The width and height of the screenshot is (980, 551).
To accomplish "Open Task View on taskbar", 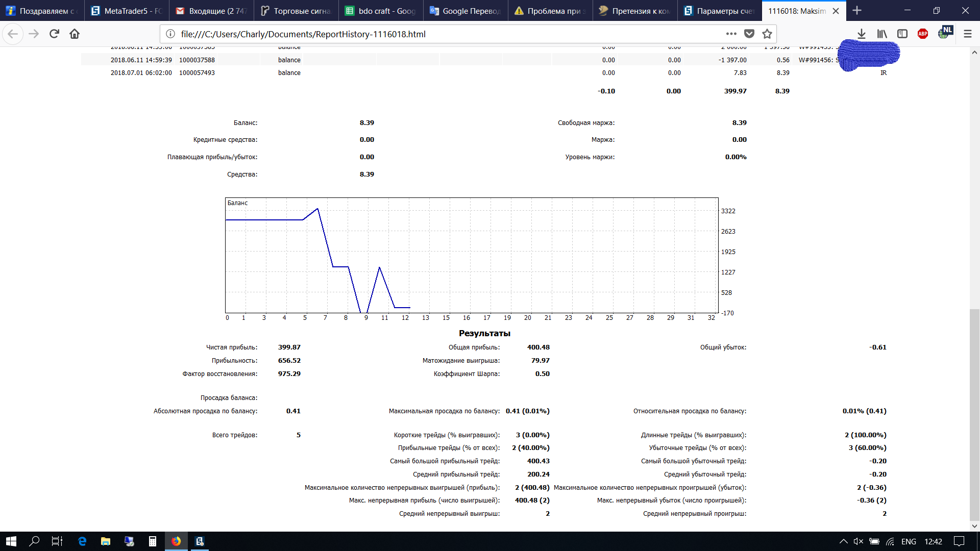I will 57,541.
